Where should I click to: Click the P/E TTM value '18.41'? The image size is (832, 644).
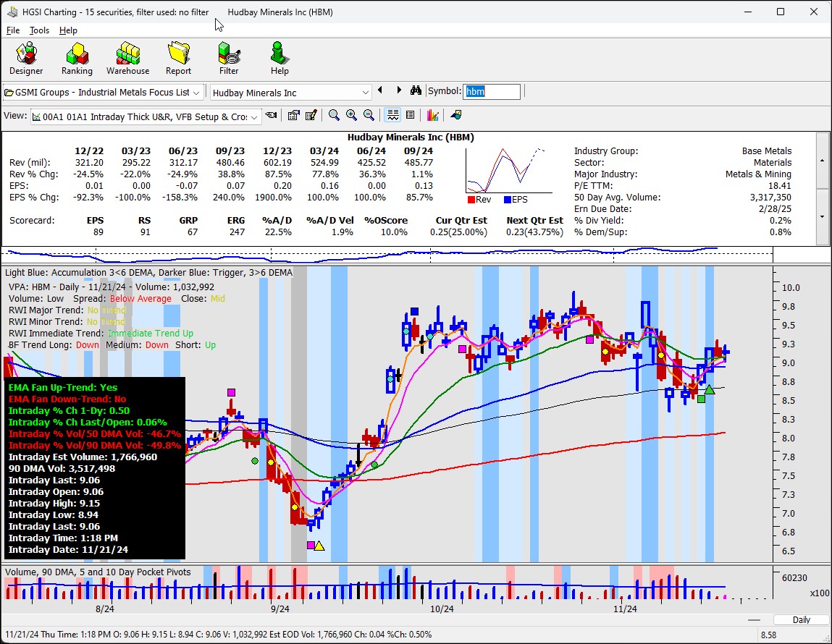(x=779, y=186)
